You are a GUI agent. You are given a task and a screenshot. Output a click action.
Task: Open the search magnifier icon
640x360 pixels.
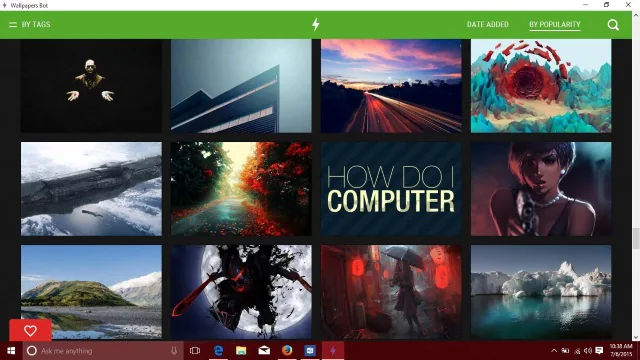pos(613,25)
